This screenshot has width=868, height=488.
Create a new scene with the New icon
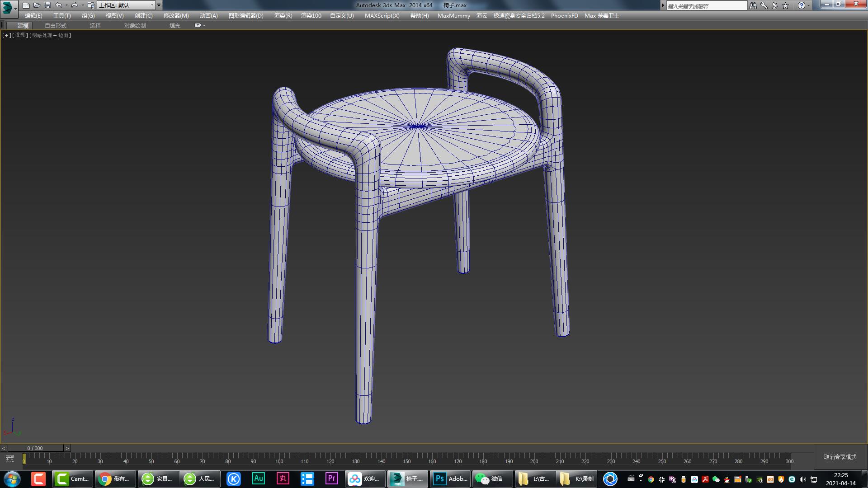click(x=26, y=5)
